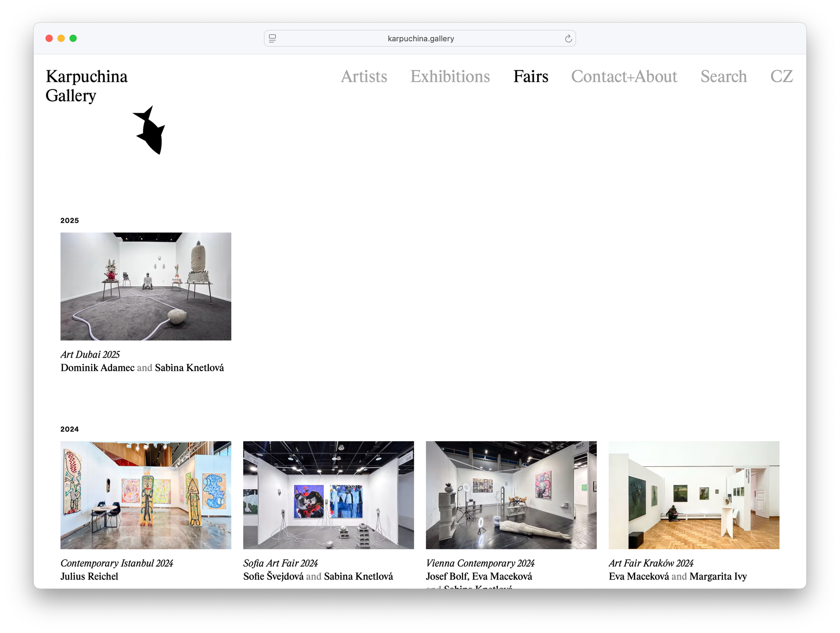Click the Margarita Ivy artist name
The width and height of the screenshot is (840, 633).
pyautogui.click(x=718, y=576)
